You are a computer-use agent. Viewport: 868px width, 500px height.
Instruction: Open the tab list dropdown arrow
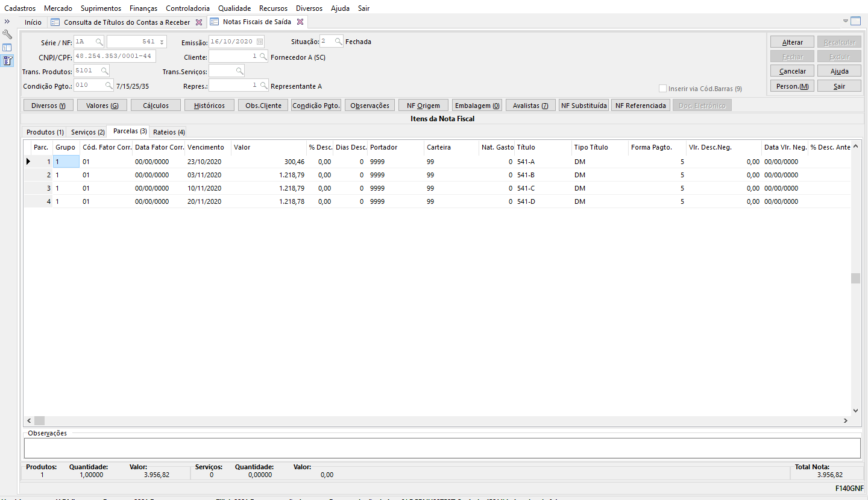click(x=845, y=21)
